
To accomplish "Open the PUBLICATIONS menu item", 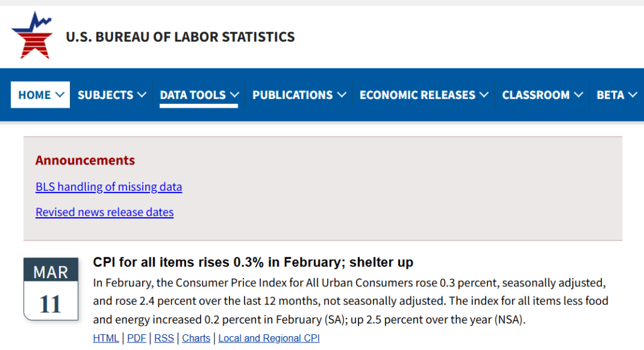I will tap(292, 95).
